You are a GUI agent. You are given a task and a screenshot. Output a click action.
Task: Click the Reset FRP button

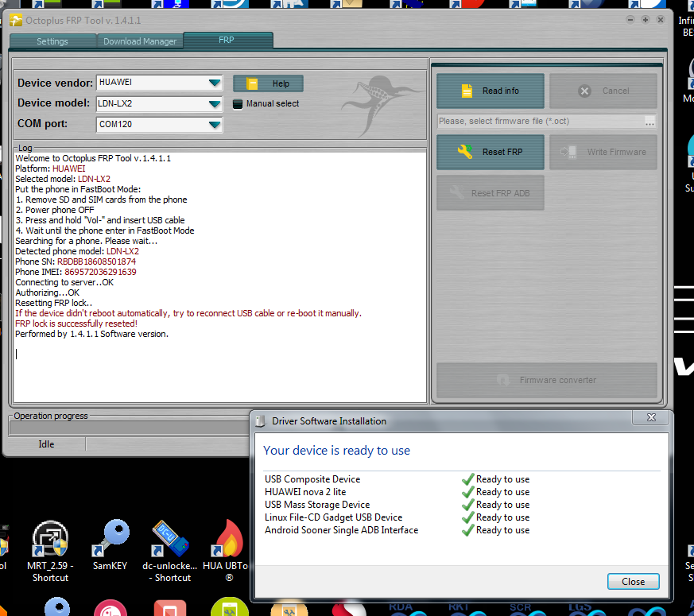click(490, 152)
